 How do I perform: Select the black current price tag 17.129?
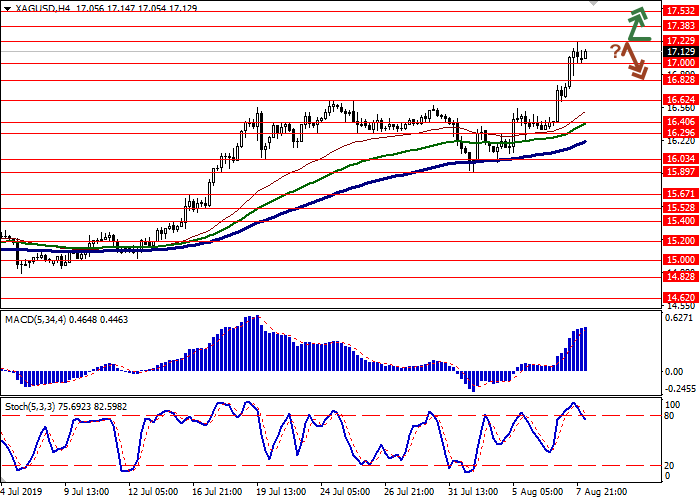click(x=680, y=51)
